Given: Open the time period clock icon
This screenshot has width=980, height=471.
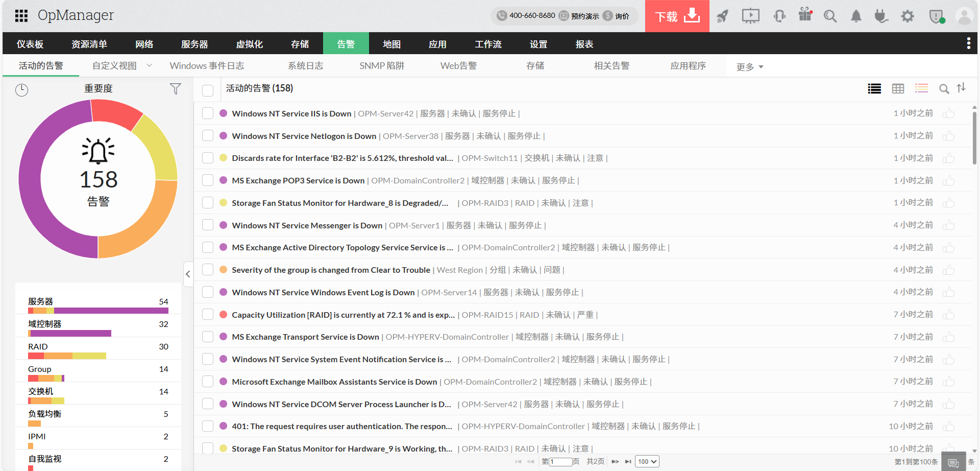Looking at the screenshot, I should click(x=21, y=90).
